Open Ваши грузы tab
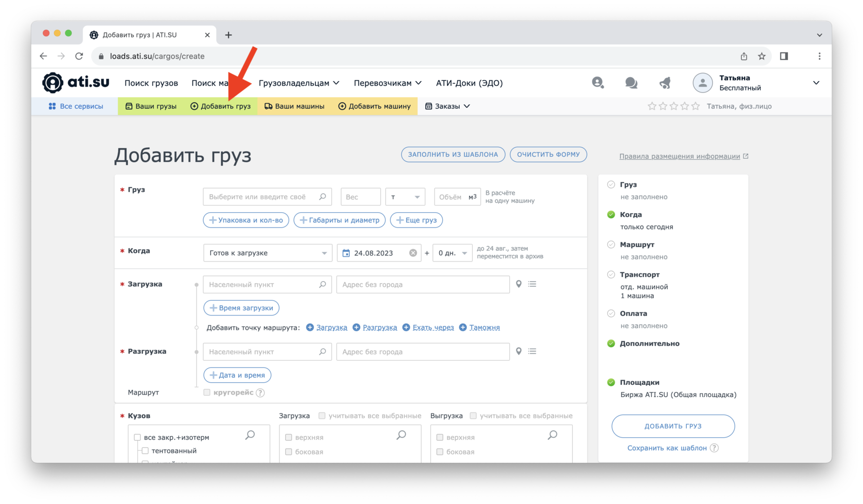This screenshot has width=863, height=504. (x=151, y=106)
